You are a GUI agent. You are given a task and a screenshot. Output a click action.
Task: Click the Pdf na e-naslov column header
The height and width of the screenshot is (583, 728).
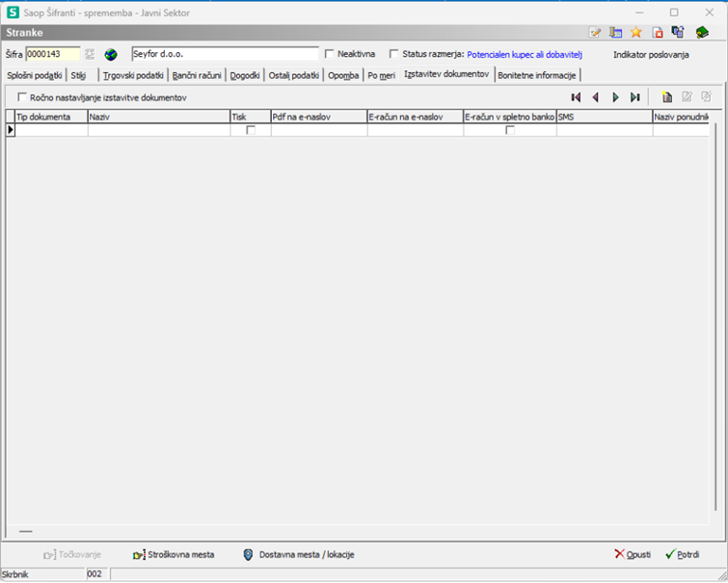click(x=319, y=117)
